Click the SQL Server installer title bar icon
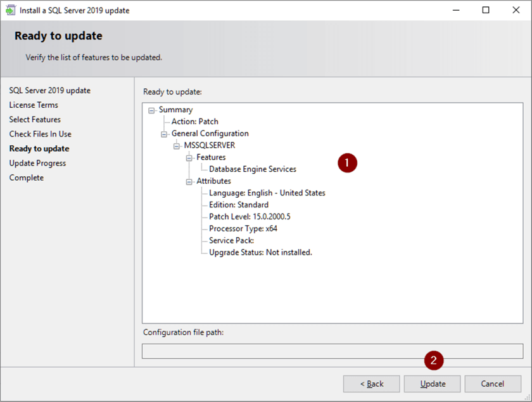Screen dimensions: 532x402 coord(11,10)
